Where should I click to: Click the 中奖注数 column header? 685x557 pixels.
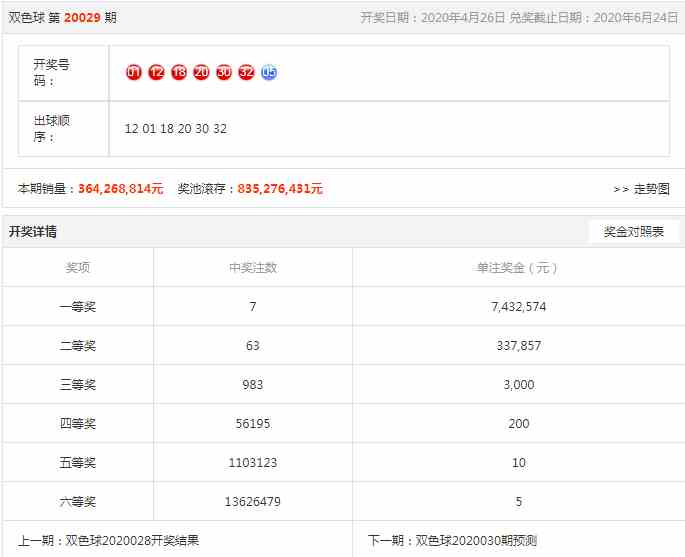253,267
